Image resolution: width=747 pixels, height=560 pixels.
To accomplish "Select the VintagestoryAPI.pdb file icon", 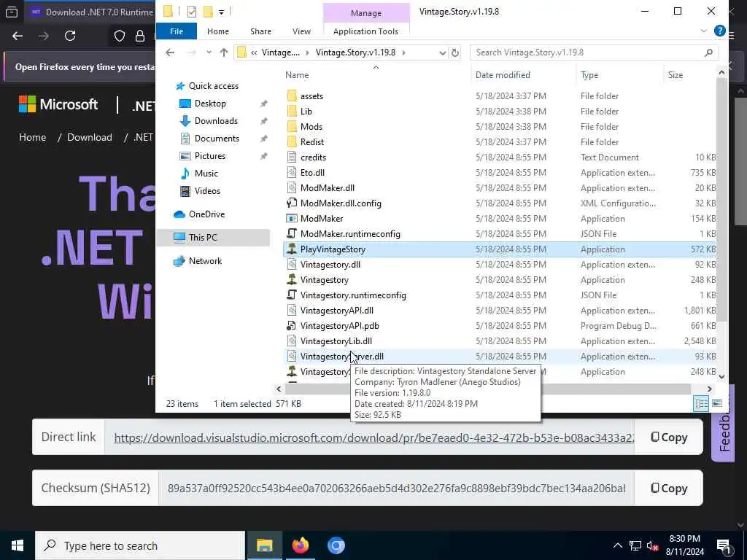I will coord(292,326).
